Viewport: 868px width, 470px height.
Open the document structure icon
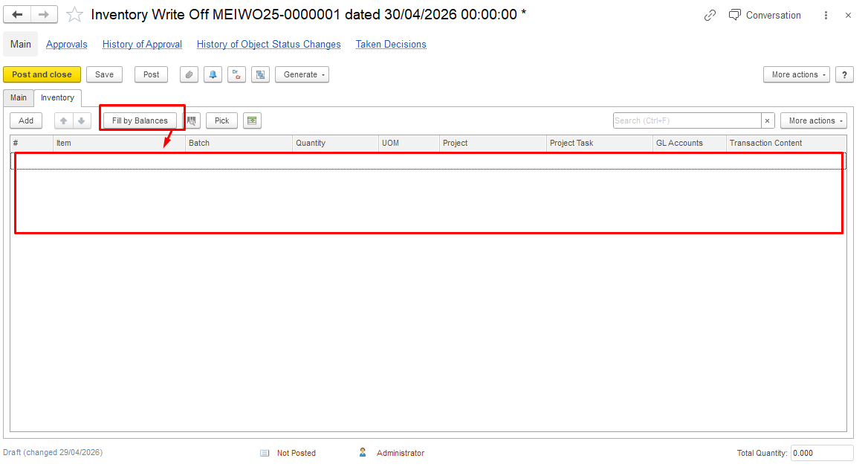click(x=260, y=74)
